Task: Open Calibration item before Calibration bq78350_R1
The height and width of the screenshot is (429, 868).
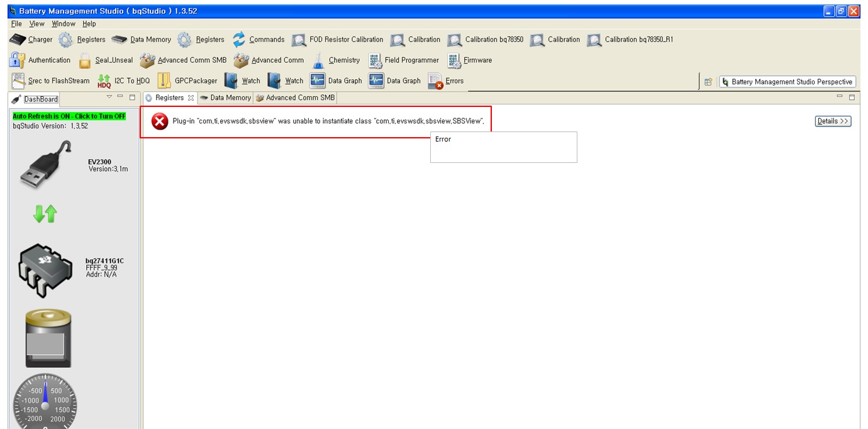Action: tap(555, 40)
